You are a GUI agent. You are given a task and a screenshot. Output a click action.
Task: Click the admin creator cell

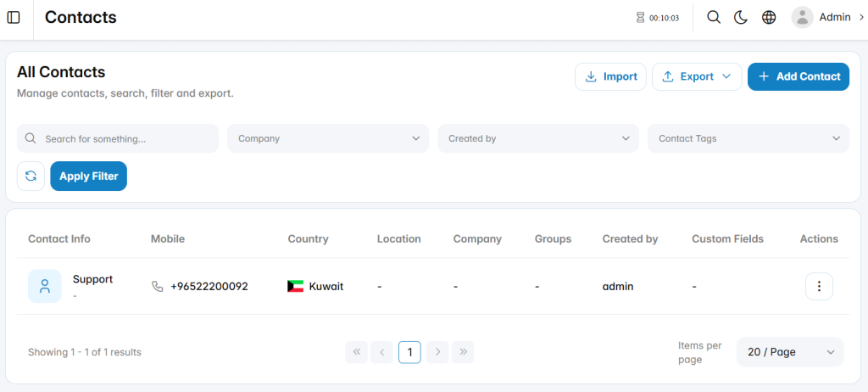point(618,287)
